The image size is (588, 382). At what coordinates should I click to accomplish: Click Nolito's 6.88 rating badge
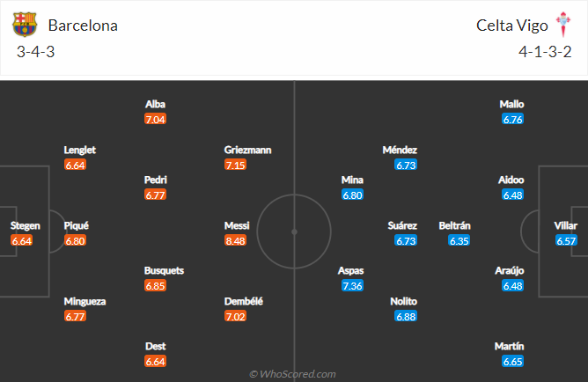[405, 316]
